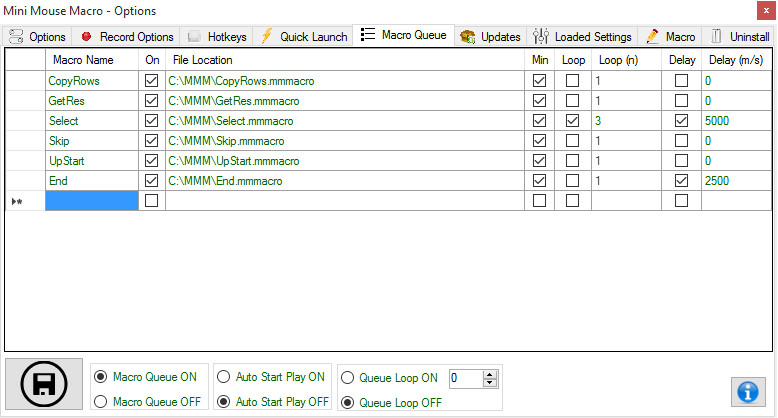
Task: Click the queue loop count field
Action: tap(466, 378)
